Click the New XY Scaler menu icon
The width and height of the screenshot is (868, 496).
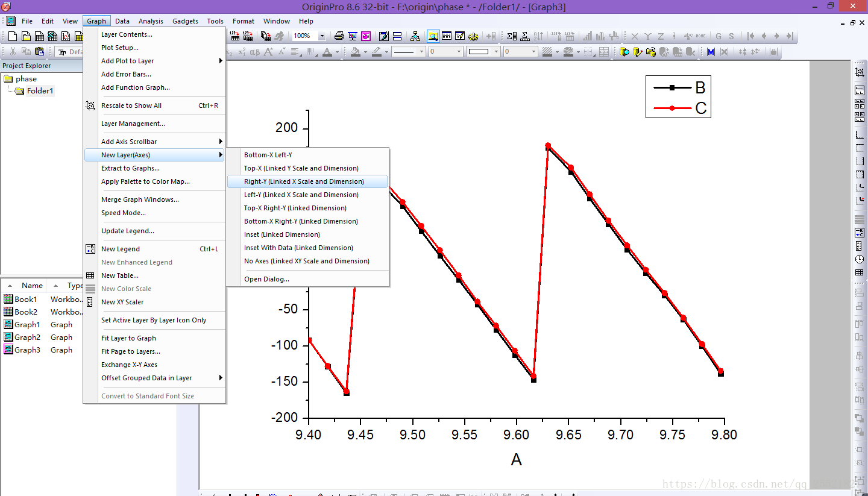(90, 302)
